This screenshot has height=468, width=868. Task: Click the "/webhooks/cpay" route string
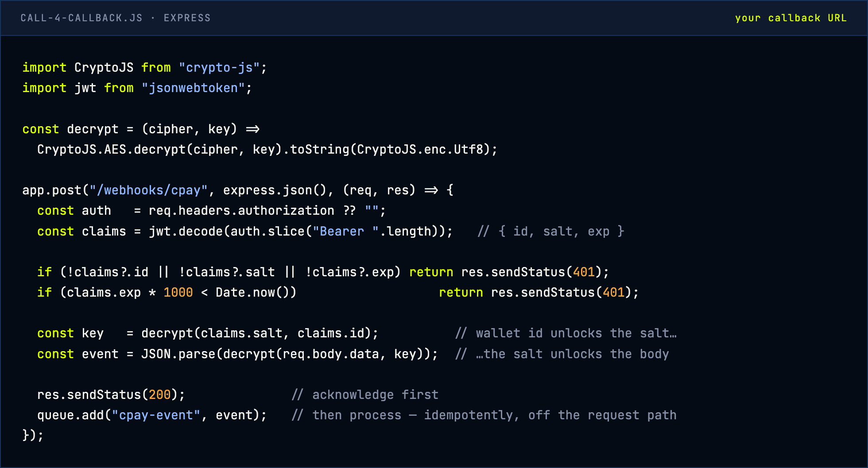pyautogui.click(x=148, y=190)
